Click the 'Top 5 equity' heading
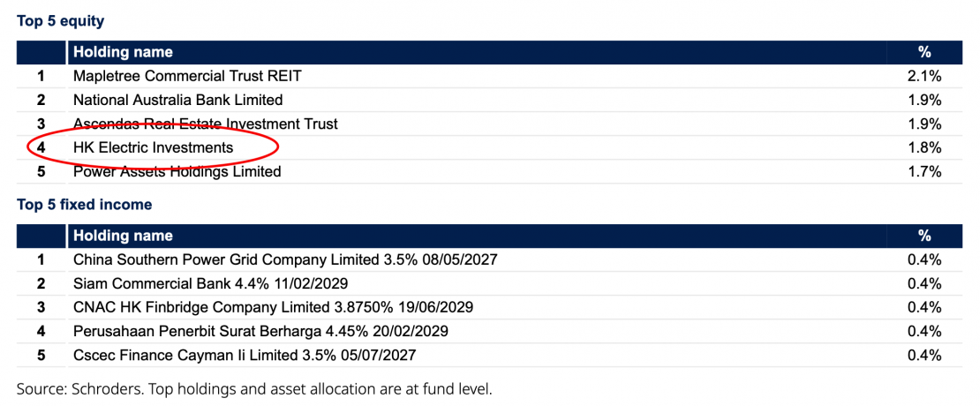 point(60,21)
